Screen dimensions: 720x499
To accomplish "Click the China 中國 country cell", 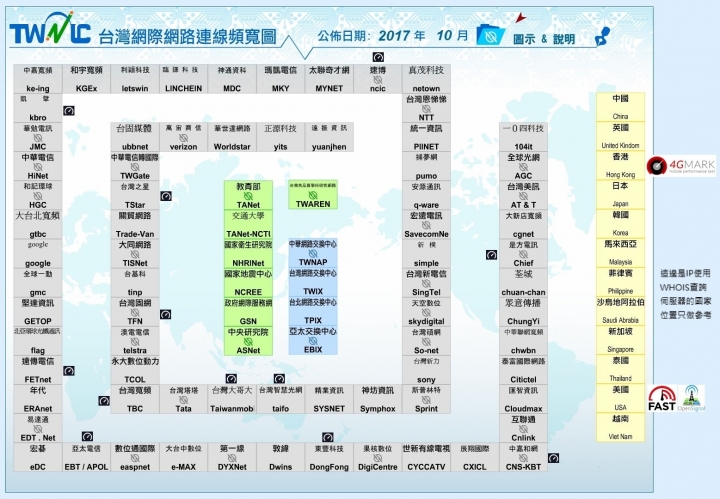I will [x=620, y=107].
